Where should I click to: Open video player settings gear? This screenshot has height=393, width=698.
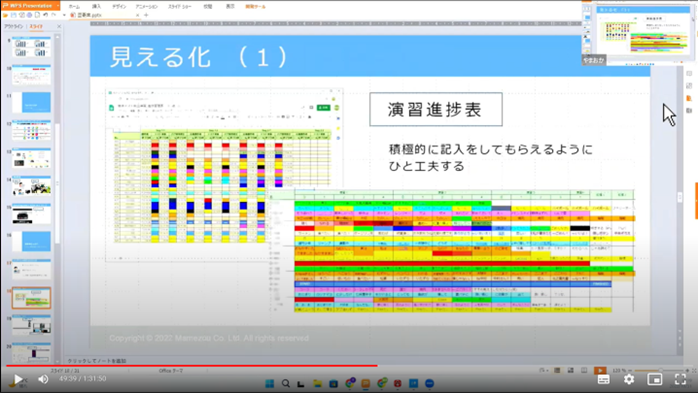click(629, 379)
